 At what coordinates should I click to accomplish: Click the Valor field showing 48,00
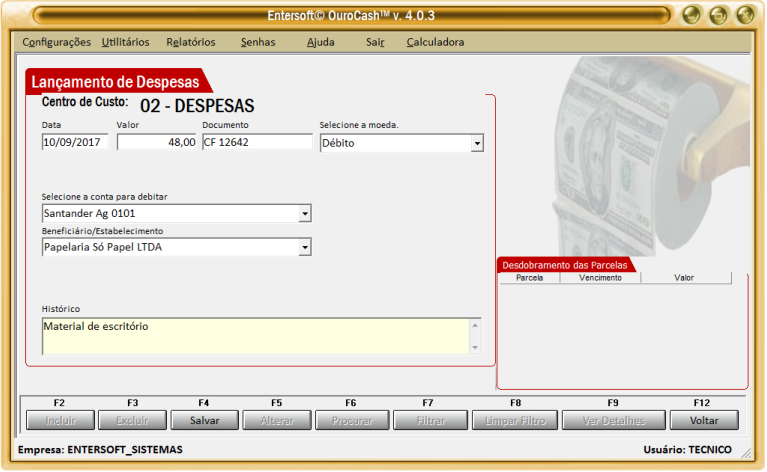click(157, 142)
